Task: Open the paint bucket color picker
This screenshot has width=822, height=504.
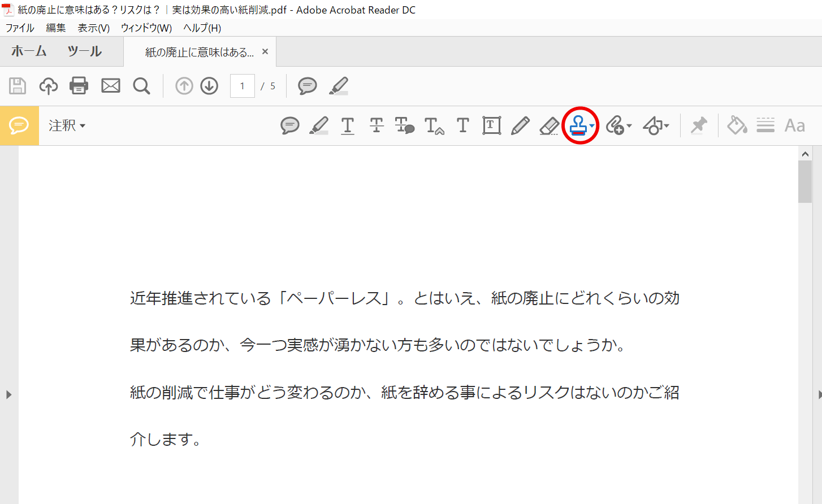Action: (737, 125)
